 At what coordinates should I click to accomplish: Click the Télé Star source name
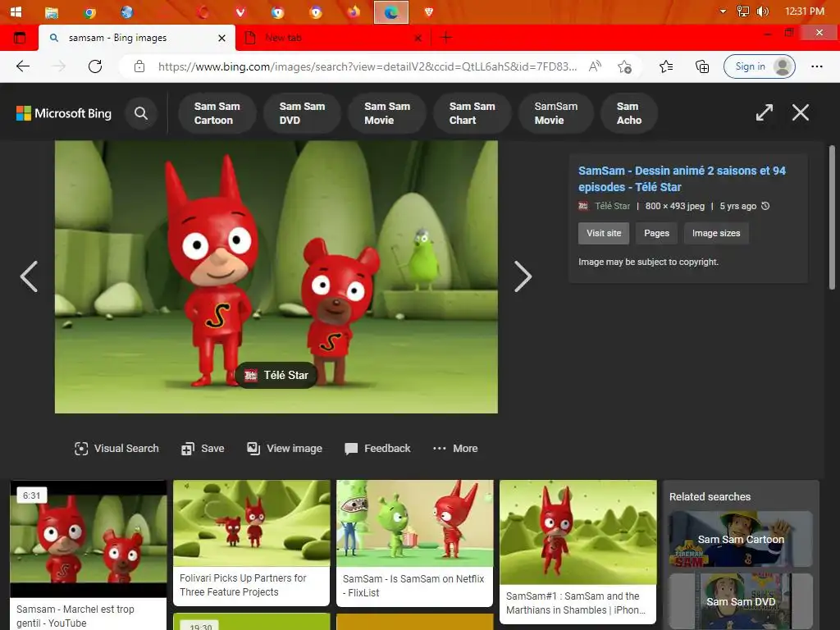tap(612, 206)
